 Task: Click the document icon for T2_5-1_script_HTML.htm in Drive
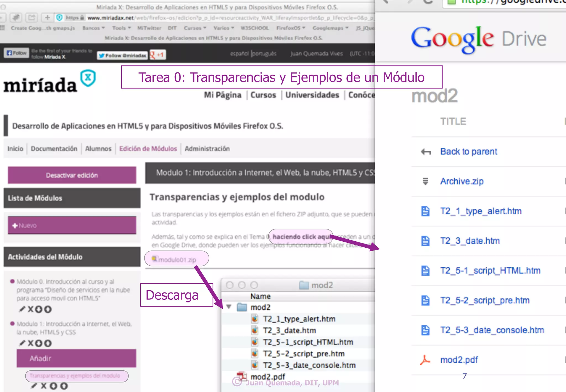pyautogui.click(x=426, y=271)
